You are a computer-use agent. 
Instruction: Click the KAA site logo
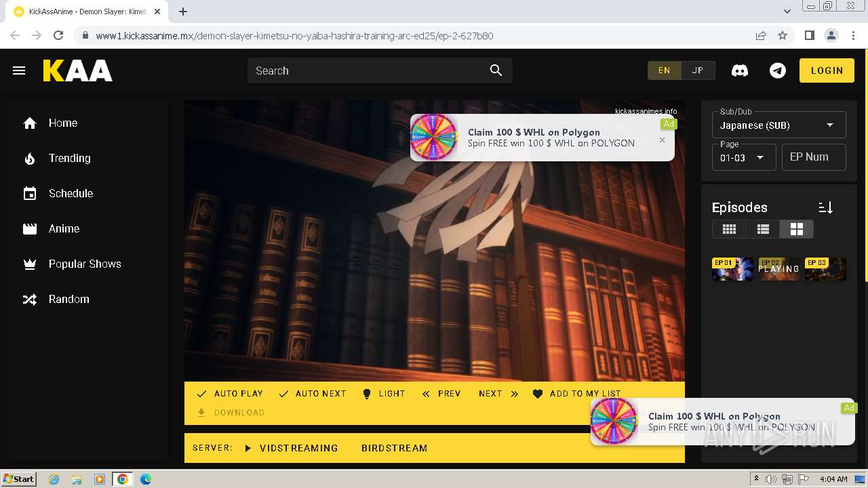[78, 70]
